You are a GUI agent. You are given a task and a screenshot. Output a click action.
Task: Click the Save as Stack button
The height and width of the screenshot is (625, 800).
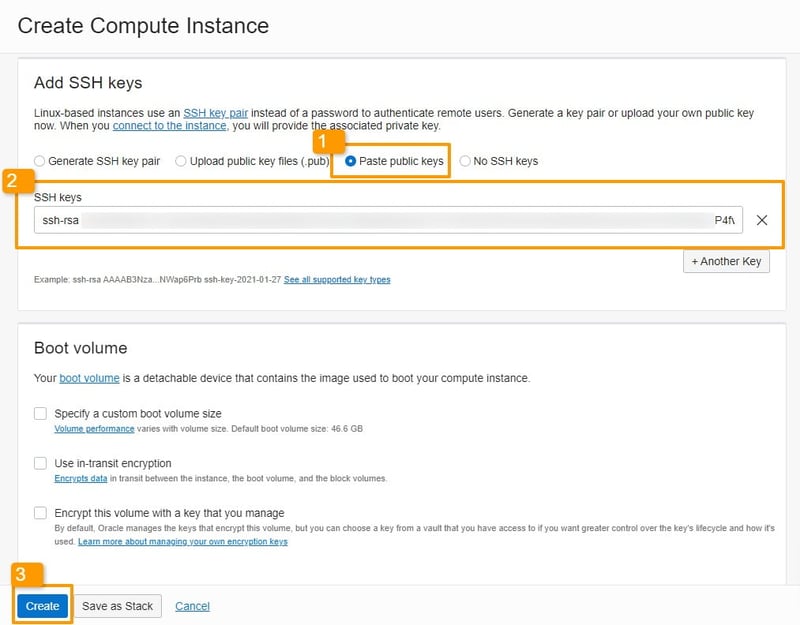click(x=117, y=605)
